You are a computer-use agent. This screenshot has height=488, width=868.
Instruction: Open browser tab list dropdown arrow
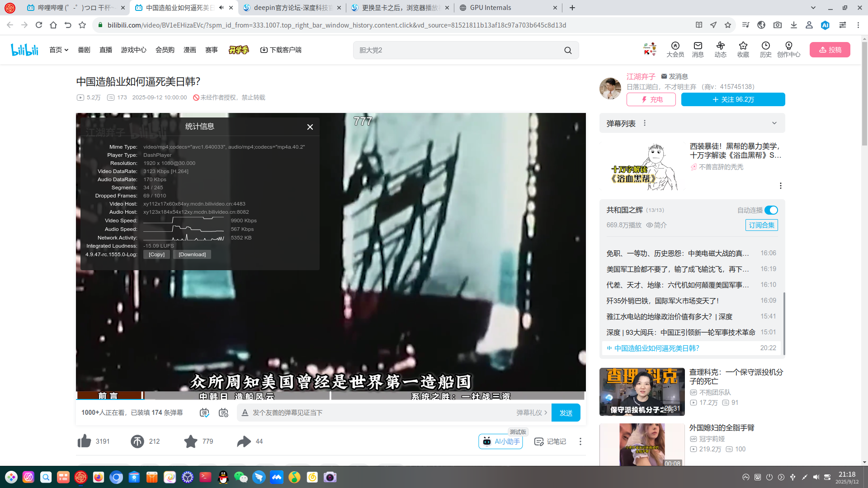click(x=813, y=8)
